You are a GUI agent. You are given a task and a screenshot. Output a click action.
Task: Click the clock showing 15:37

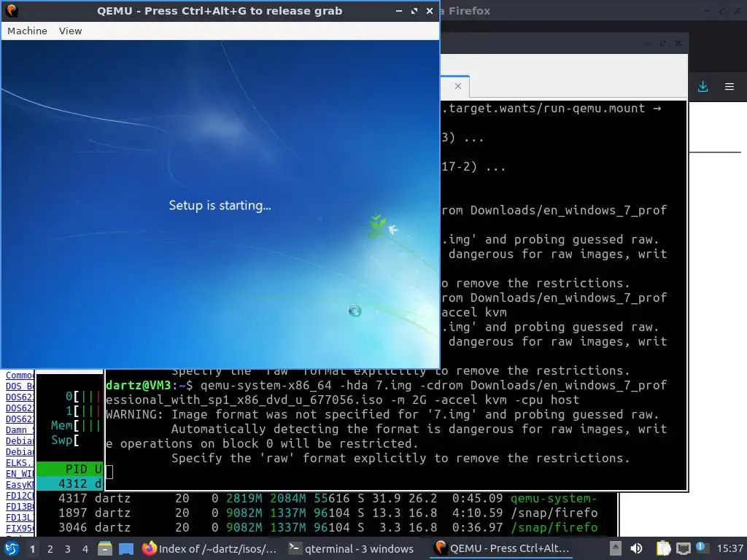click(729, 549)
